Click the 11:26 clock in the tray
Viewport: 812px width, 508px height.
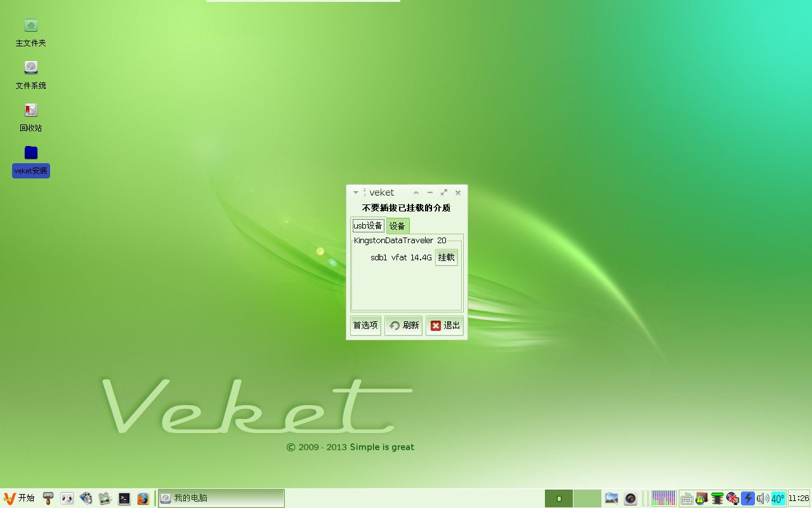pyautogui.click(x=799, y=498)
